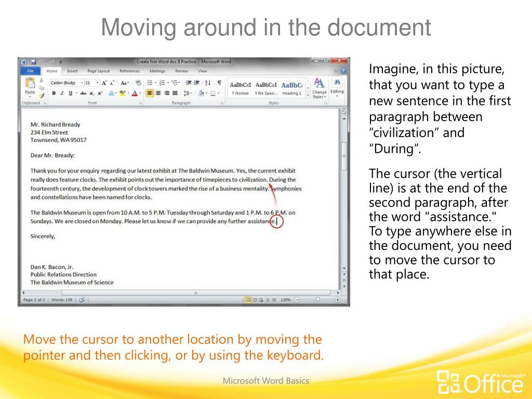Switch to the Review tab
Image resolution: width=532 pixels, height=399 pixels.
click(x=181, y=71)
